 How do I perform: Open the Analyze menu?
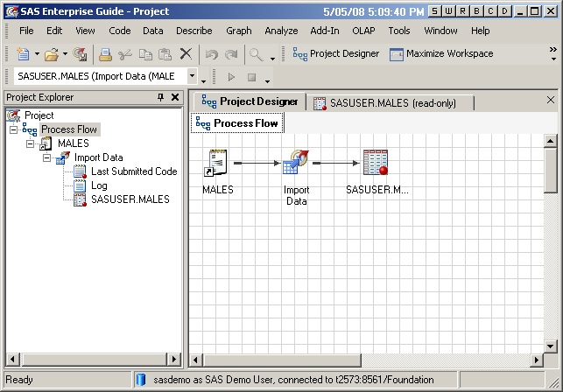pyautogui.click(x=281, y=31)
